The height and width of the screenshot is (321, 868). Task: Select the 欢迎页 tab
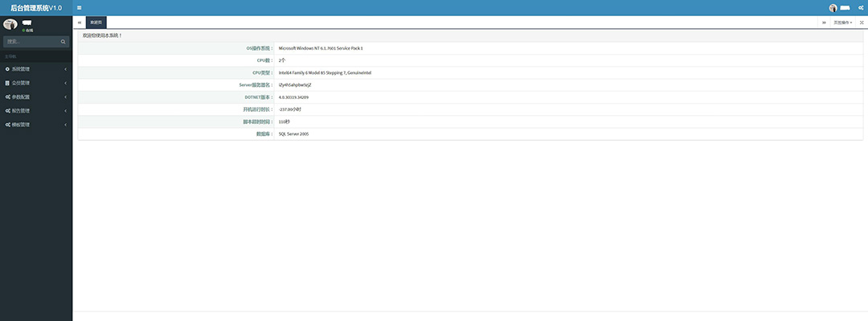point(96,23)
